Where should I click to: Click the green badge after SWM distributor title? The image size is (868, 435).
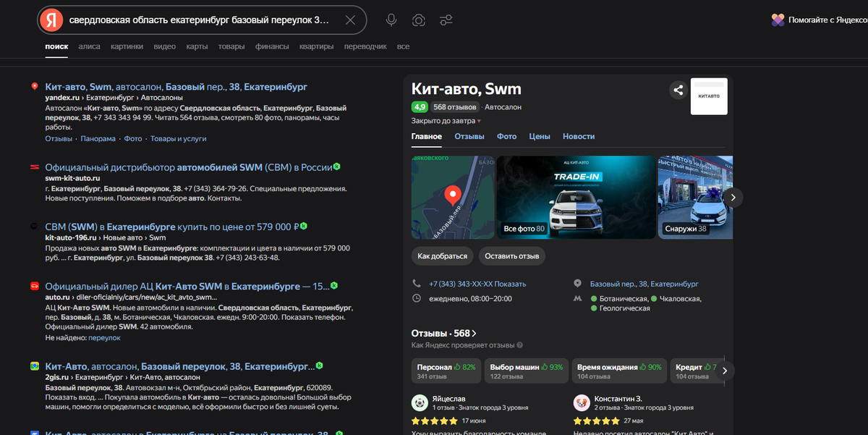[x=336, y=166]
